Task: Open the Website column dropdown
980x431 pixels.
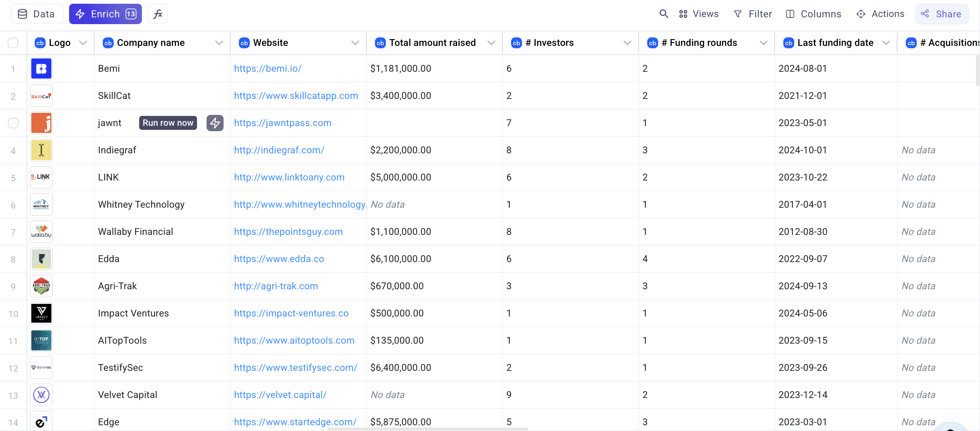Action: point(355,42)
